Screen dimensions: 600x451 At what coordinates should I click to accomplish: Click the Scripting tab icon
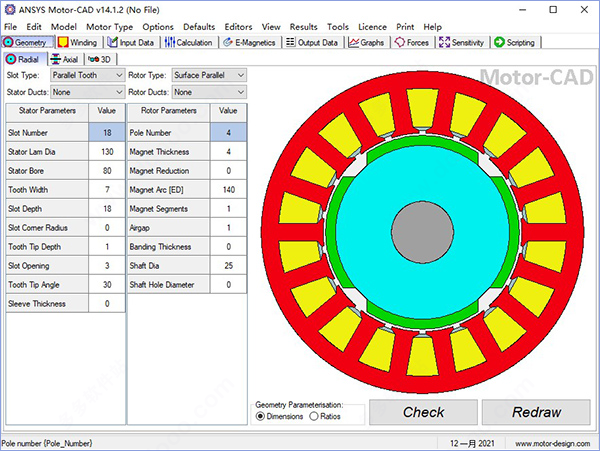[x=499, y=42]
